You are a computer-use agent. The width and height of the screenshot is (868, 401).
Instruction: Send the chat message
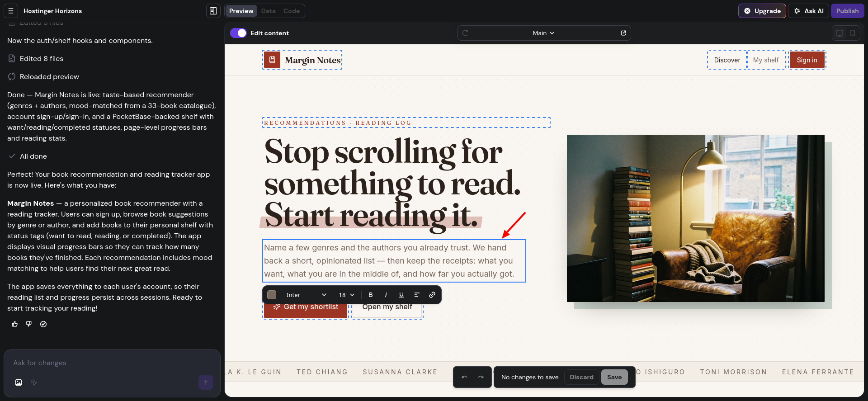pyautogui.click(x=206, y=382)
